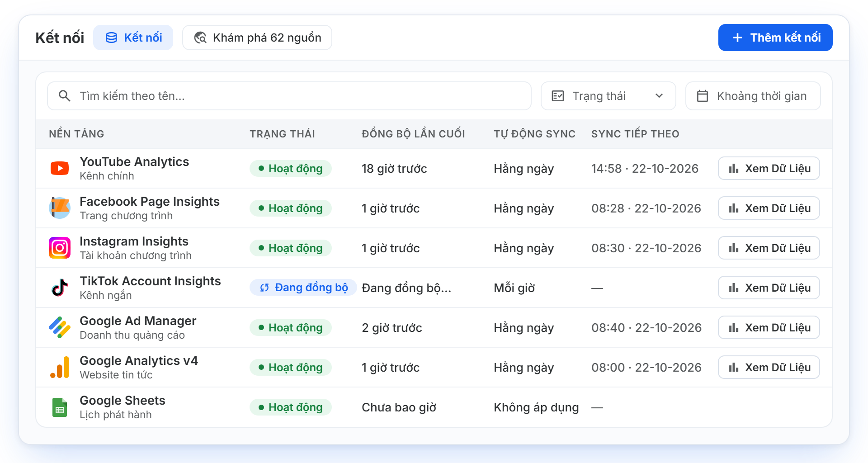Open Xem Dữ Liệu for TikTok Account Insights
The image size is (868, 463).
(769, 288)
